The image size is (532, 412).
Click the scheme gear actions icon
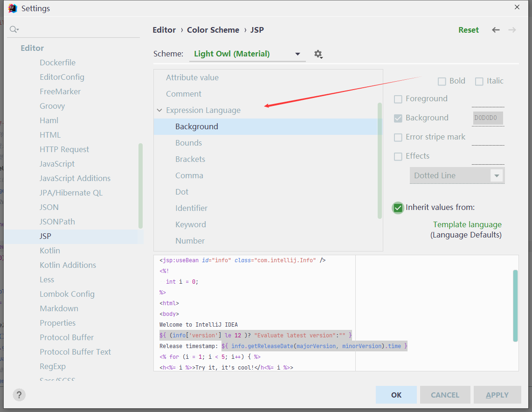pyautogui.click(x=318, y=54)
